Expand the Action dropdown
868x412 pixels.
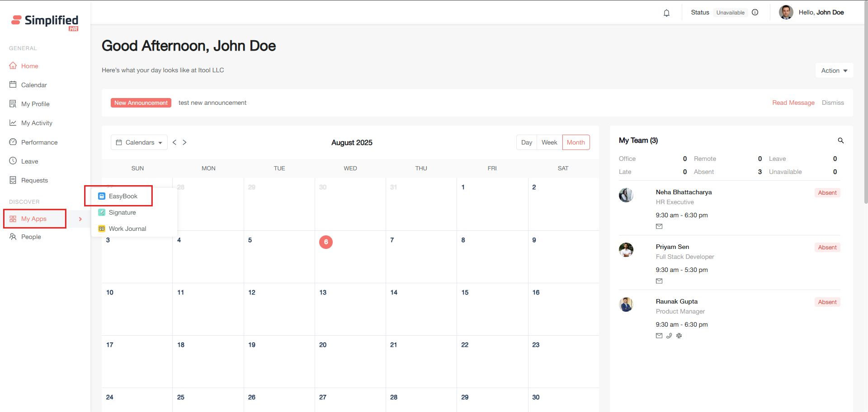pos(834,70)
